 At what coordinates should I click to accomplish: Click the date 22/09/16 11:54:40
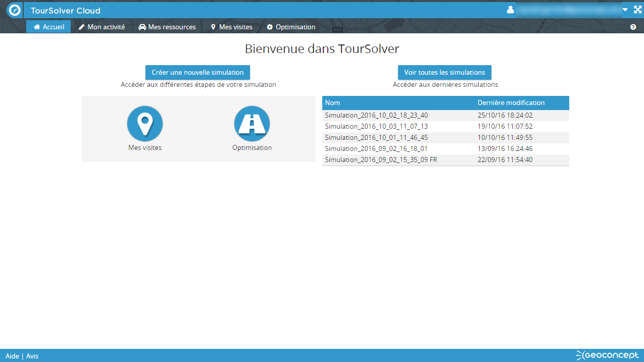[505, 160]
